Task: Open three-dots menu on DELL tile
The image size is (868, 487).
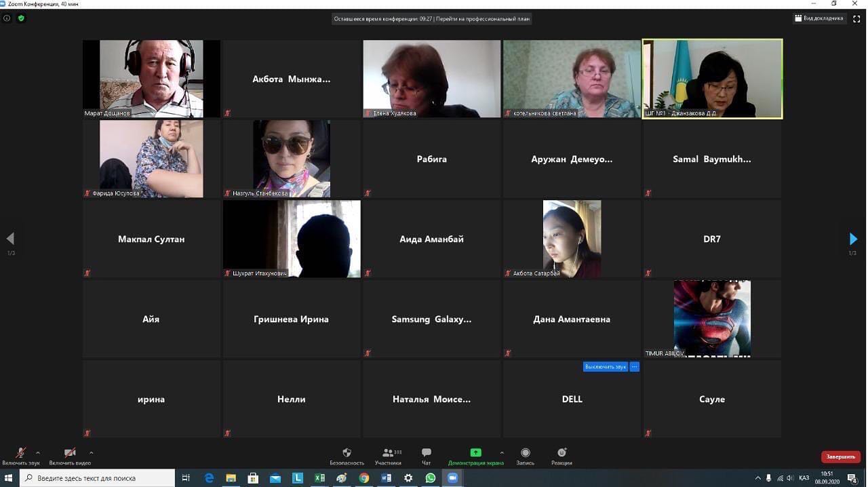Action: (635, 367)
